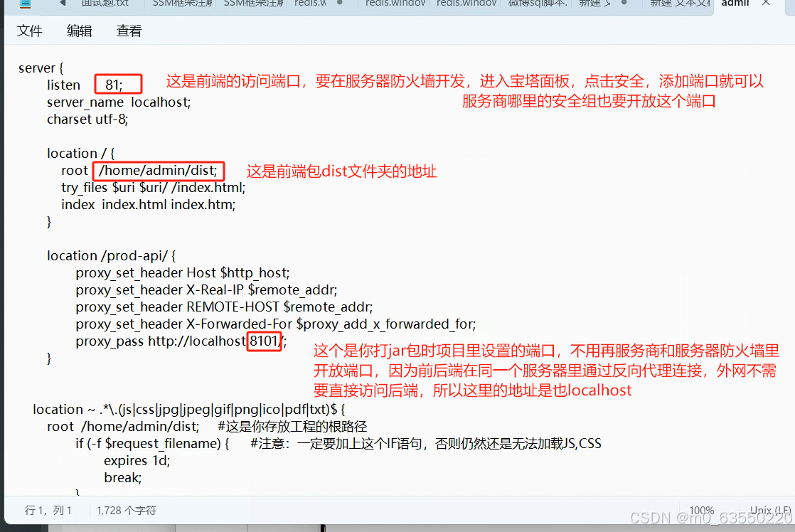Place cursor on the listen port 81
This screenshot has width=795, height=532.
pos(113,85)
